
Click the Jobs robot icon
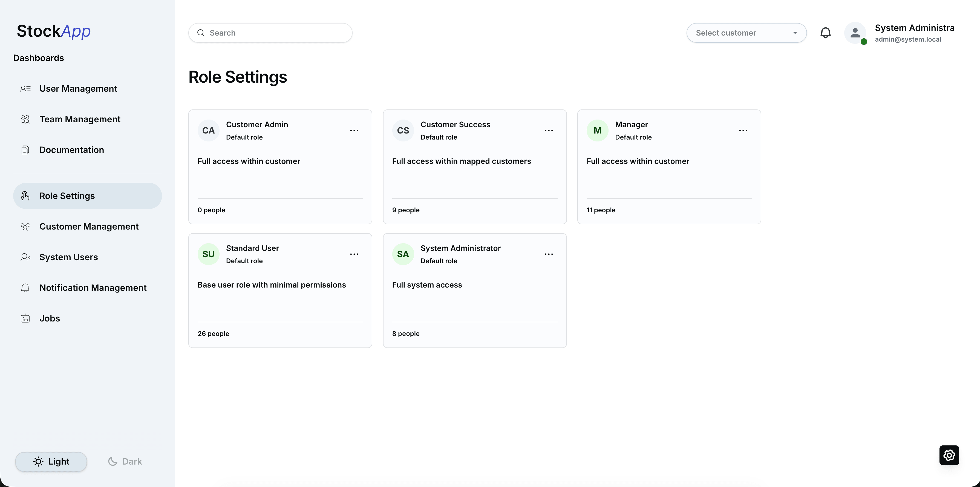pyautogui.click(x=25, y=318)
